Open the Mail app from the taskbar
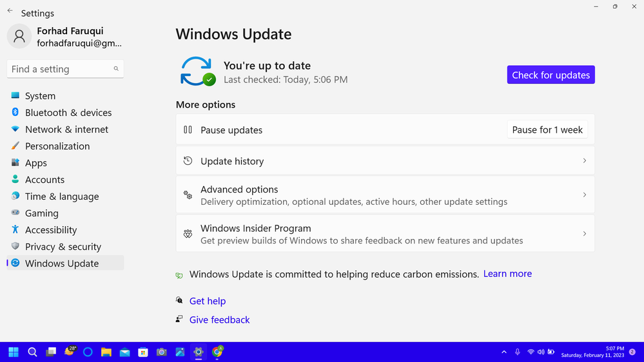Image resolution: width=644 pixels, height=362 pixels. pyautogui.click(x=124, y=352)
